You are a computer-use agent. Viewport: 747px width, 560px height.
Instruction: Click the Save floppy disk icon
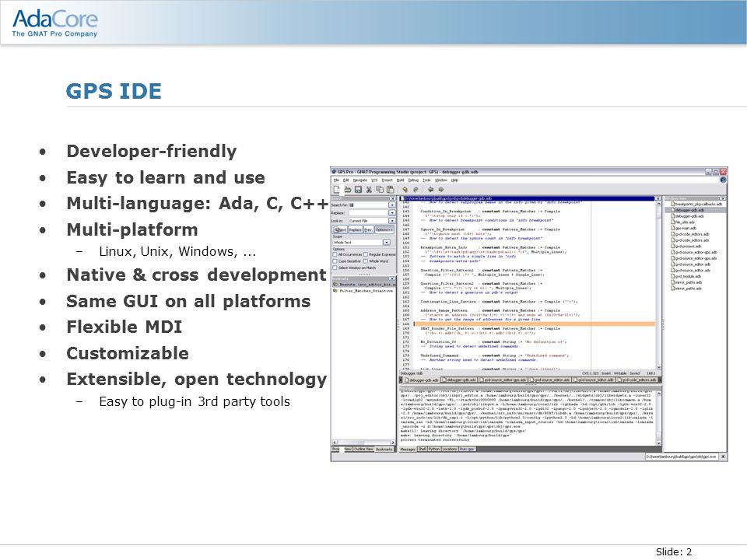358,190
